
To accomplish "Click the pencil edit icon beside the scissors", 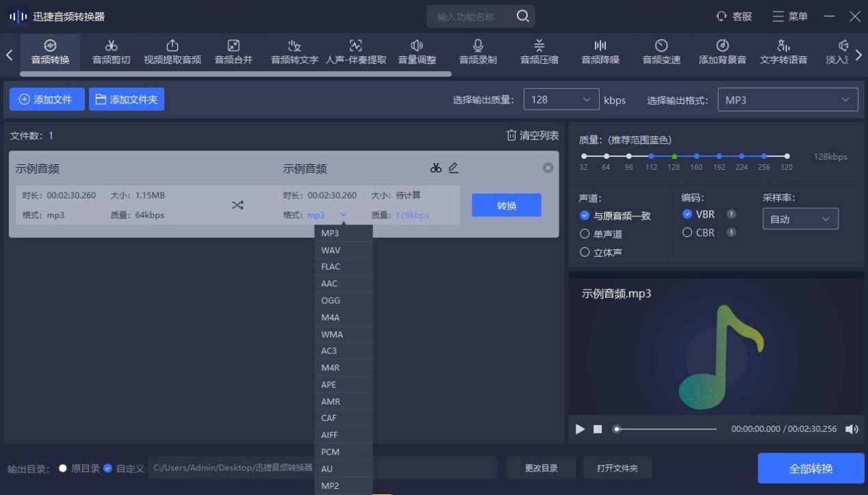I will [454, 167].
